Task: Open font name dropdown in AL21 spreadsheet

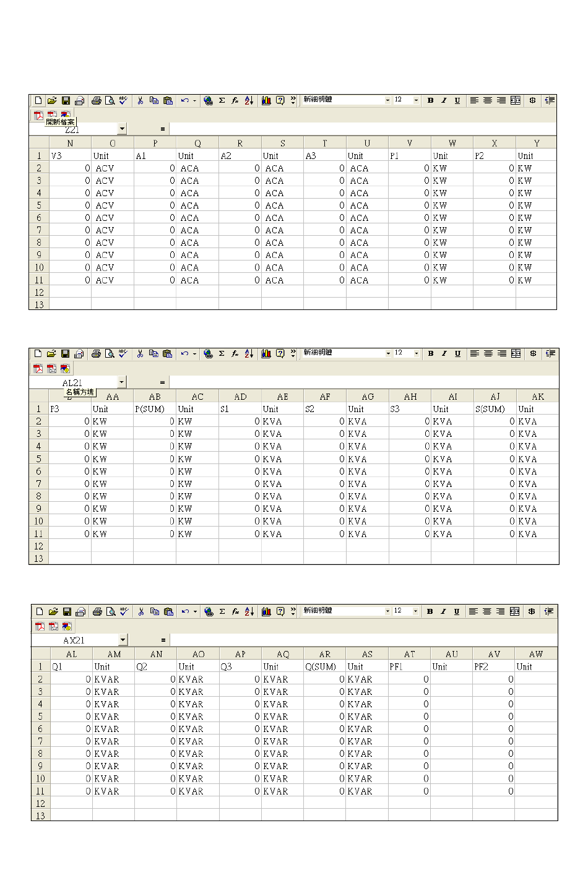Action: pos(388,353)
